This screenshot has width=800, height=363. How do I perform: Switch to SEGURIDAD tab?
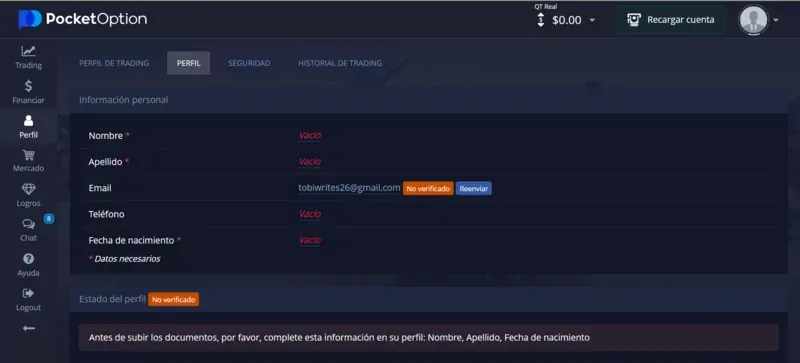[x=249, y=63]
